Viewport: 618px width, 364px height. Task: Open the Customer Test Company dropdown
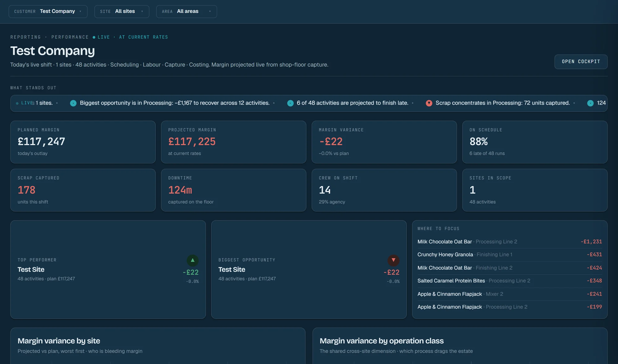48,11
